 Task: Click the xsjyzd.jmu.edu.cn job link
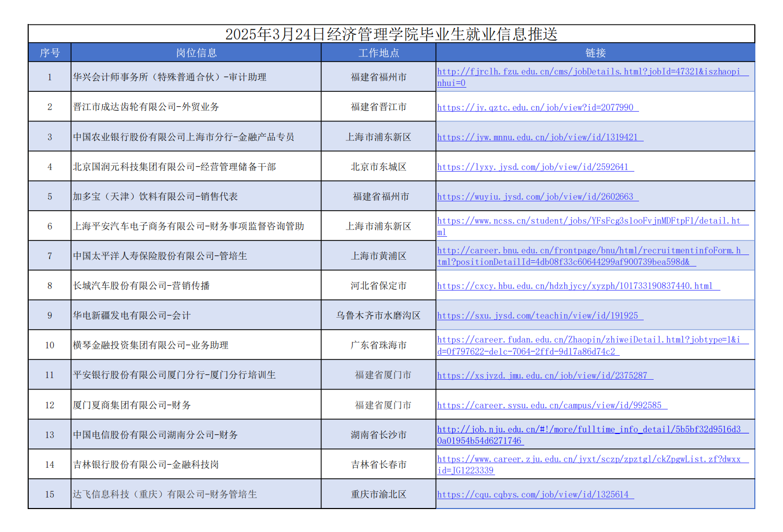542,376
